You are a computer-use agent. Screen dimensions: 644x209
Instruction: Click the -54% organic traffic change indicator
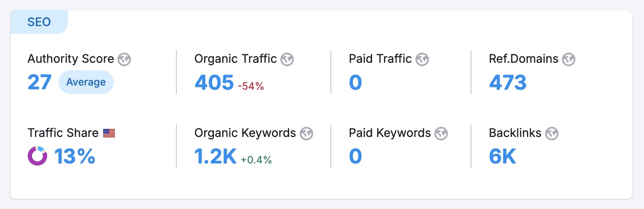tap(251, 86)
